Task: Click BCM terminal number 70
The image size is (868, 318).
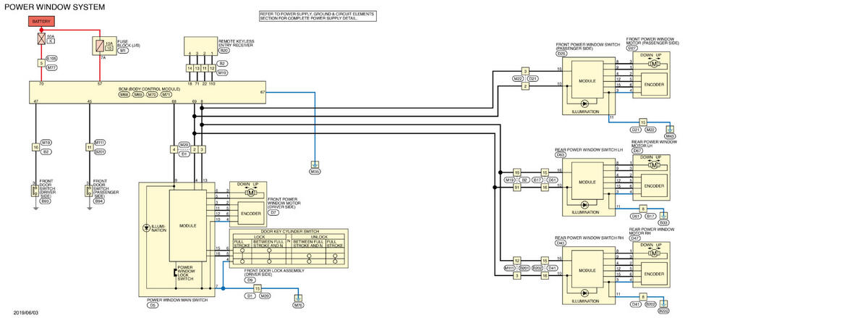Action: (41, 85)
